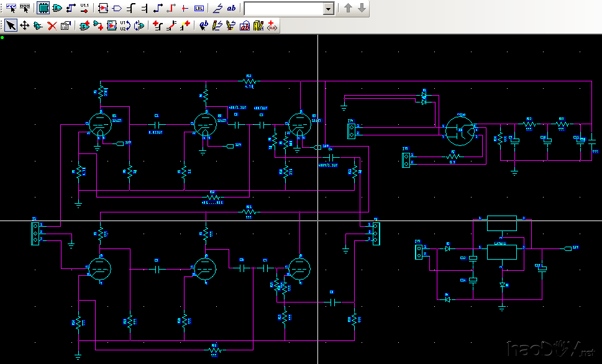Click the U1.1 pin reference icon
602x364 pixels.
84,8
